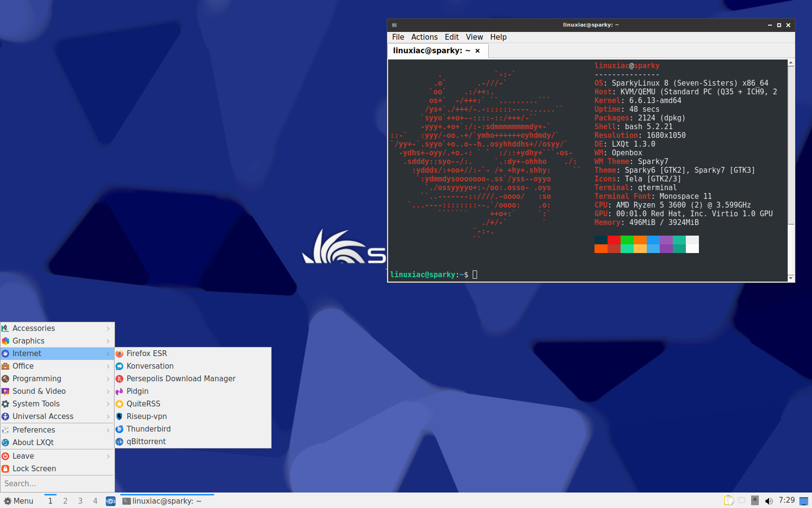Click the Internet category globe icon
Viewport: 812px width, 508px height.
5,354
